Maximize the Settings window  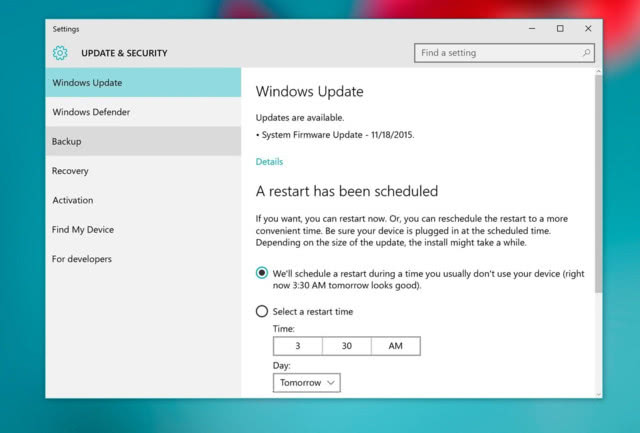[x=560, y=29]
